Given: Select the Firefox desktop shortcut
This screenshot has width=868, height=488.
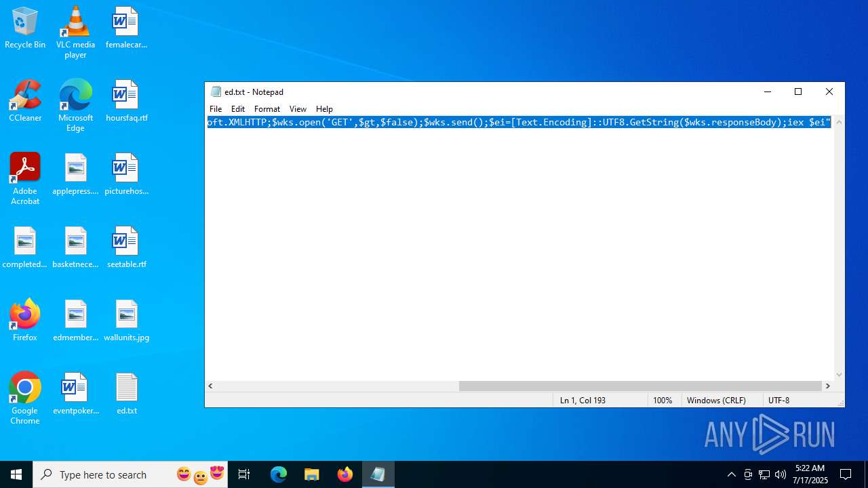Looking at the screenshot, I should click(x=25, y=320).
